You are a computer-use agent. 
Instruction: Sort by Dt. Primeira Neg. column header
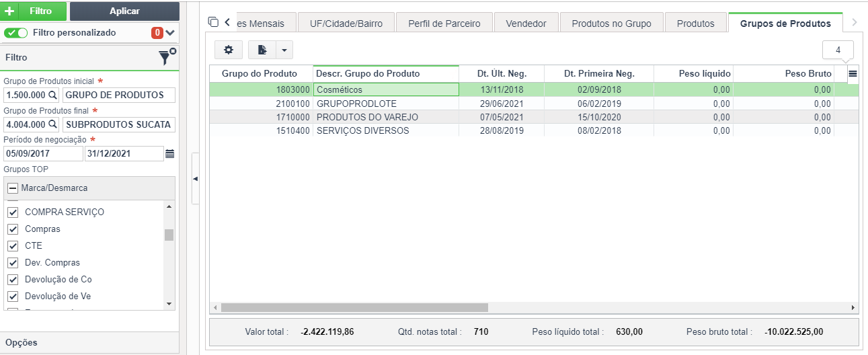point(599,74)
